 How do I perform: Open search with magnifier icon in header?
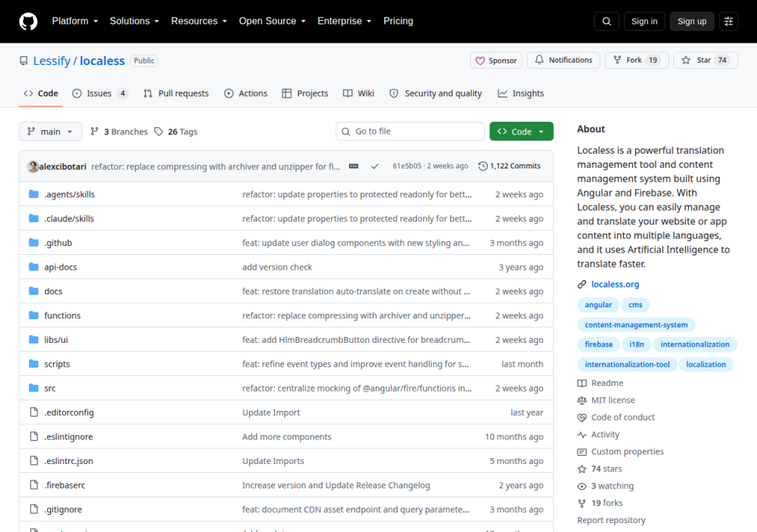[x=606, y=21]
